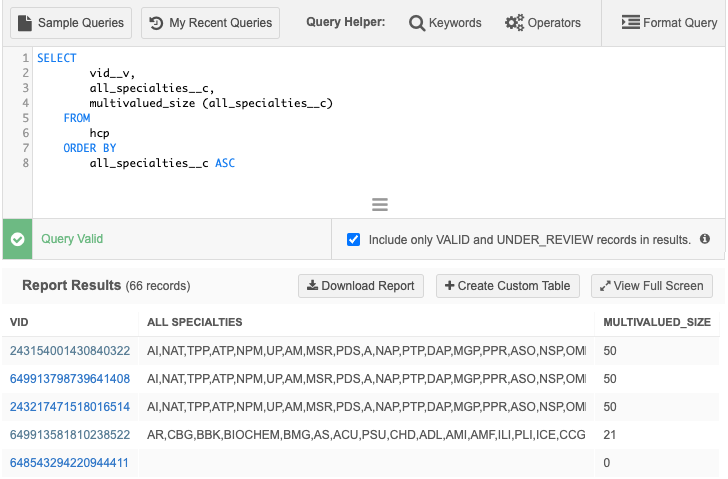Open the Operators query helper
728x479 pixels.
click(x=543, y=22)
